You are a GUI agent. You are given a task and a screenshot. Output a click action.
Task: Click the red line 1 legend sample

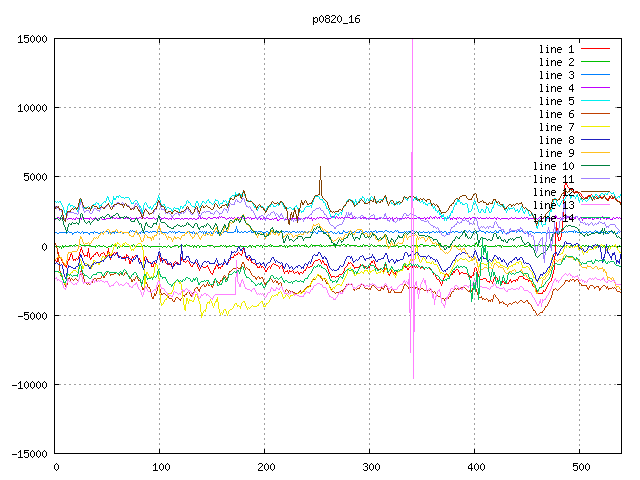[595, 49]
